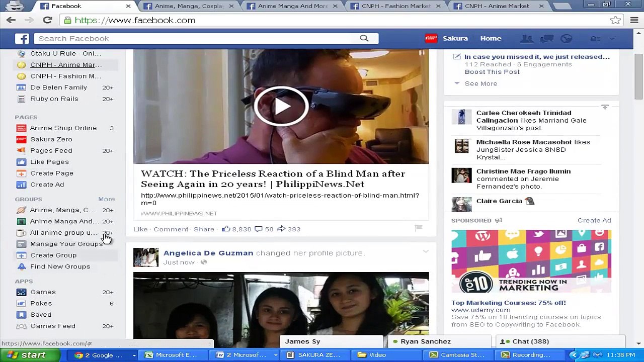Image resolution: width=644 pixels, height=362 pixels.
Task: Open Ryan Sanchez chat tab
Action: click(x=438, y=341)
